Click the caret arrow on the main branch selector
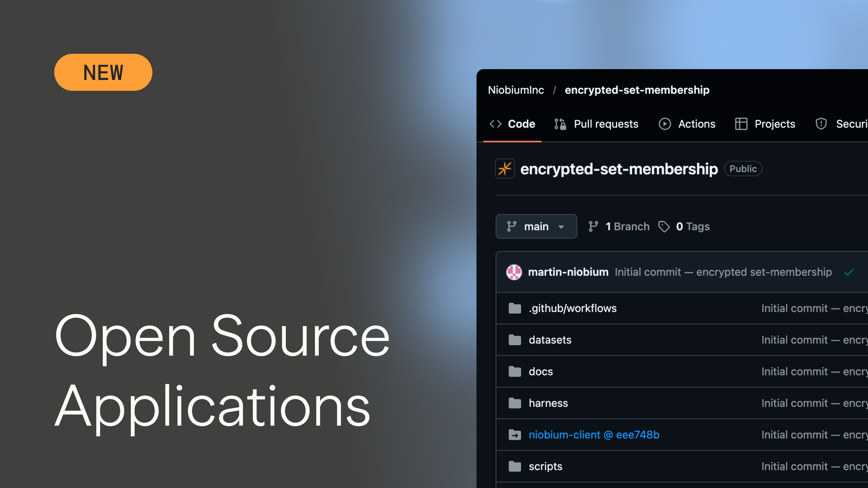Viewport: 868px width, 488px height. tap(561, 227)
